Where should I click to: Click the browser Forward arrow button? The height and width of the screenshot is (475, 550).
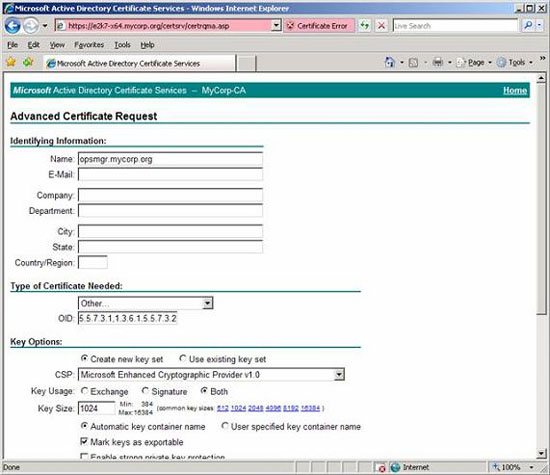click(x=31, y=26)
